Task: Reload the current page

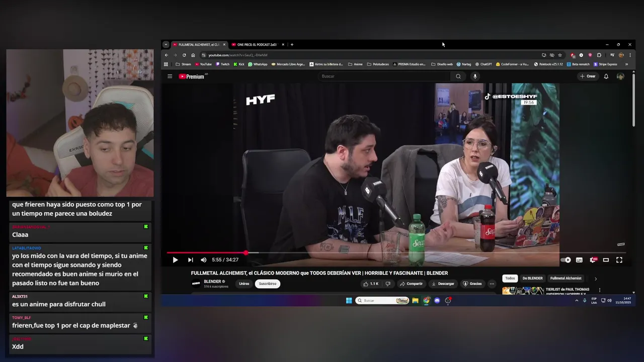Action: [184, 55]
